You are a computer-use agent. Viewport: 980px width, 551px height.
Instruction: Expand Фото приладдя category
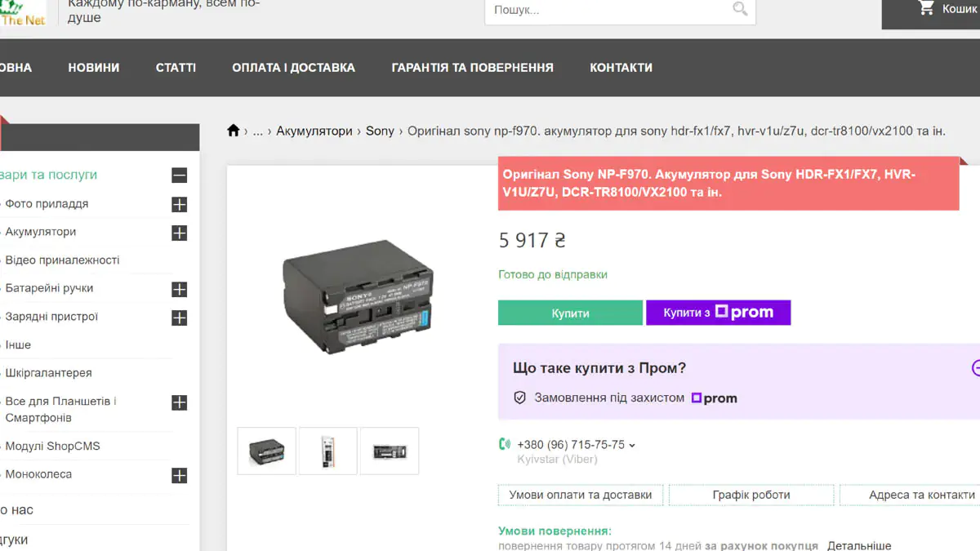pyautogui.click(x=180, y=204)
